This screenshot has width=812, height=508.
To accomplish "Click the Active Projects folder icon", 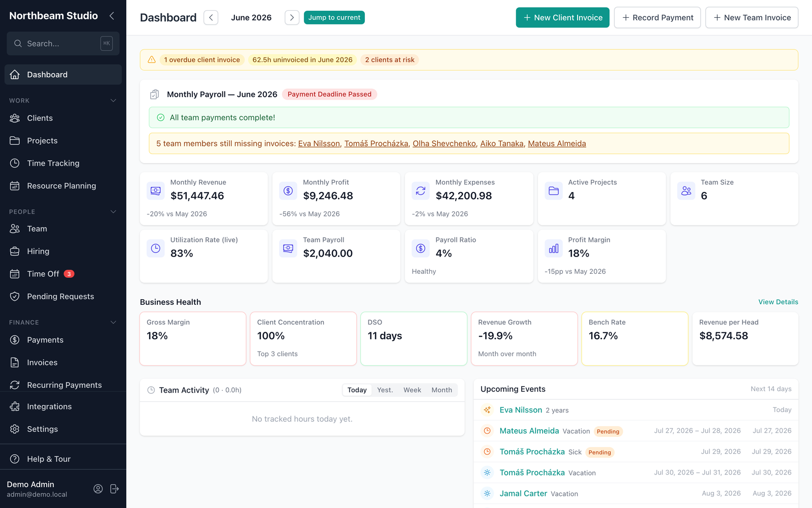I will [x=554, y=190].
